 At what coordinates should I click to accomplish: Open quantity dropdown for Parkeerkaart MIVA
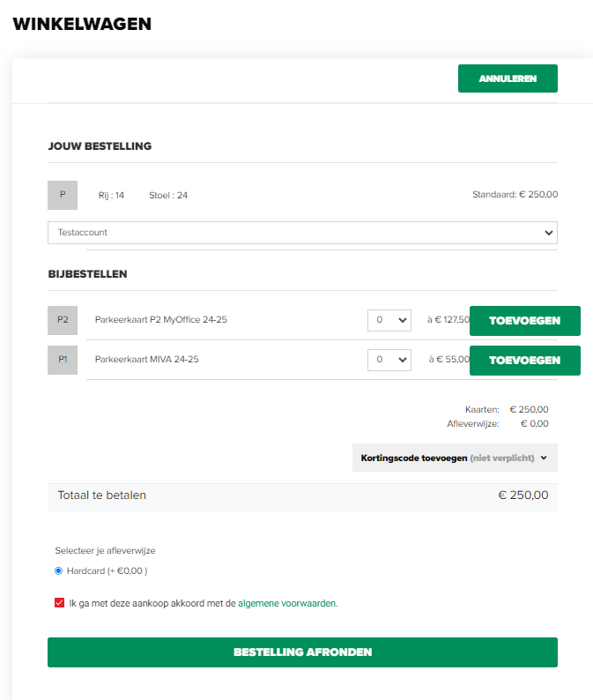point(389,360)
